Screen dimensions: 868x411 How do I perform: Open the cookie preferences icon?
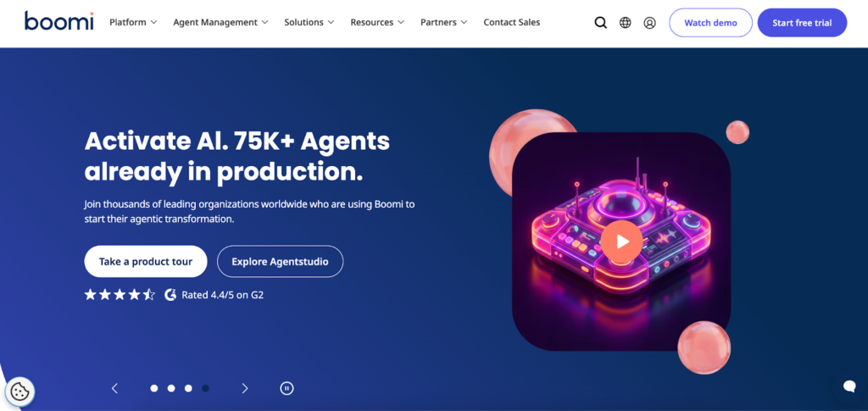(x=19, y=392)
